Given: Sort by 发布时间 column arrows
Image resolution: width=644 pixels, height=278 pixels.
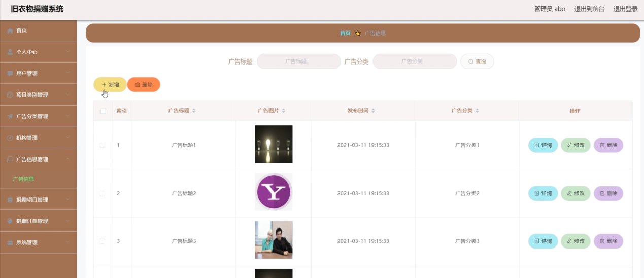Looking at the screenshot, I should (x=374, y=111).
